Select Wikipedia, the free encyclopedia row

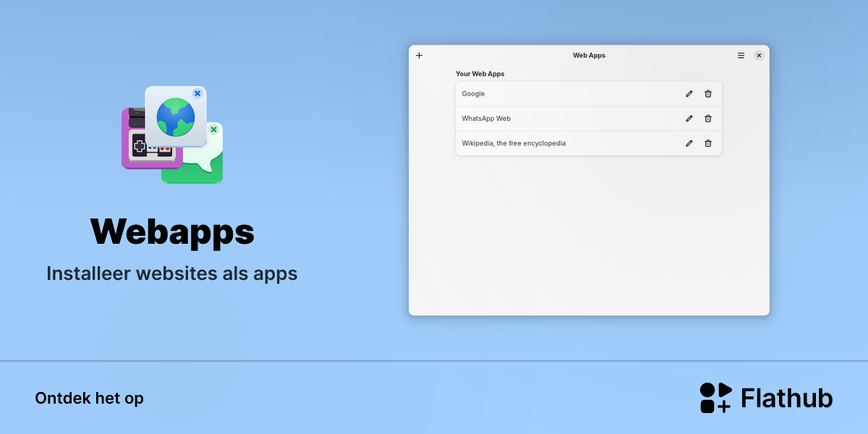589,143
